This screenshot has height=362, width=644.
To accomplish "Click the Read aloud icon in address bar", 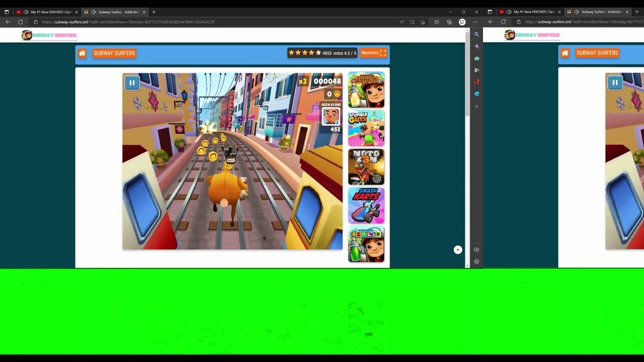I will (401, 22).
